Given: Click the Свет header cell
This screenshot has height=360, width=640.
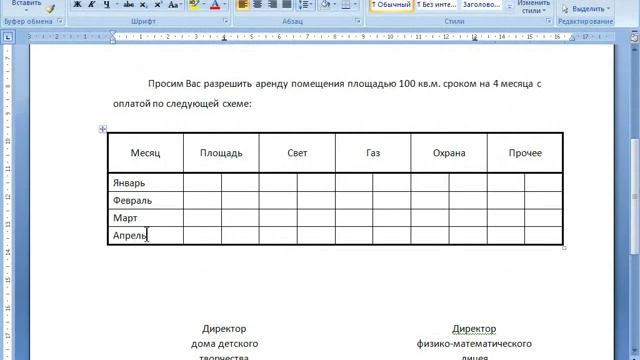Looking at the screenshot, I should pyautogui.click(x=297, y=153).
